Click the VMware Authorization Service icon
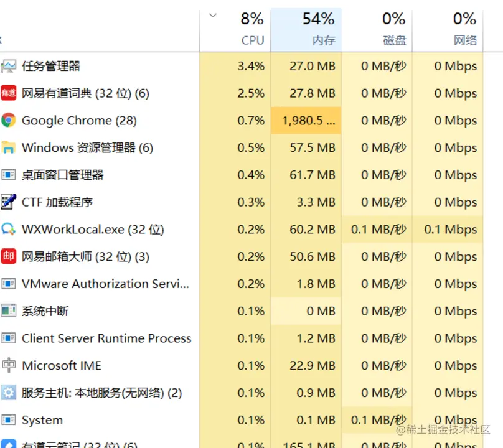Screen dimensions: 503x448 pos(8,284)
